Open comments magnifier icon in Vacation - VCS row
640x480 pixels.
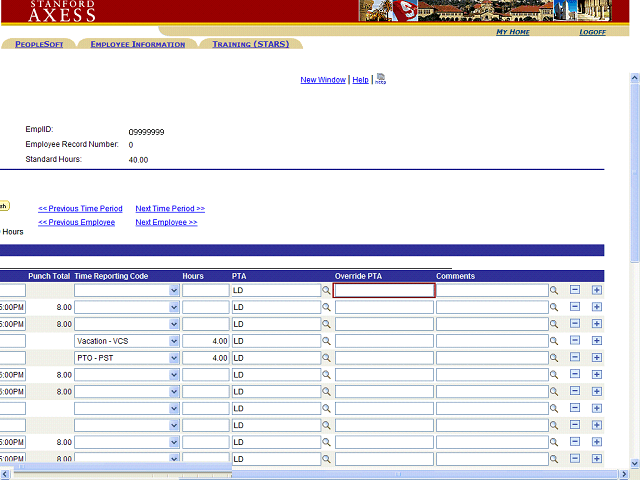(554, 341)
